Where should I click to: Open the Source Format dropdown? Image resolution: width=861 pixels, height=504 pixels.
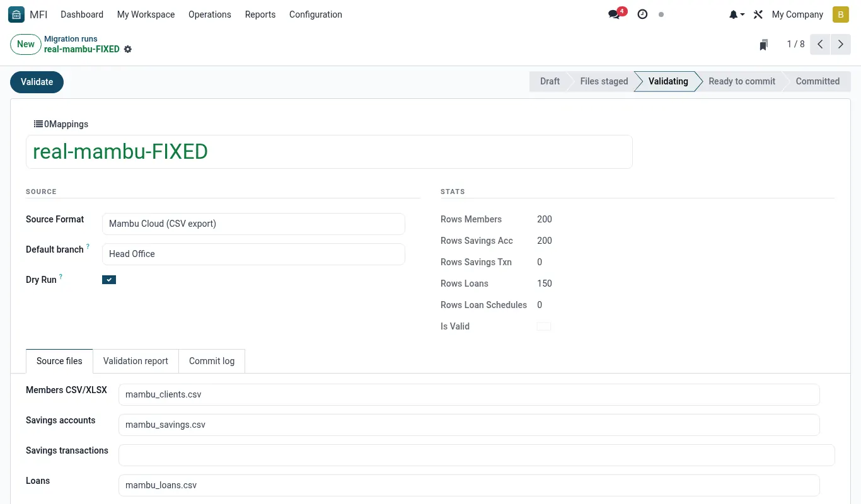coord(253,224)
